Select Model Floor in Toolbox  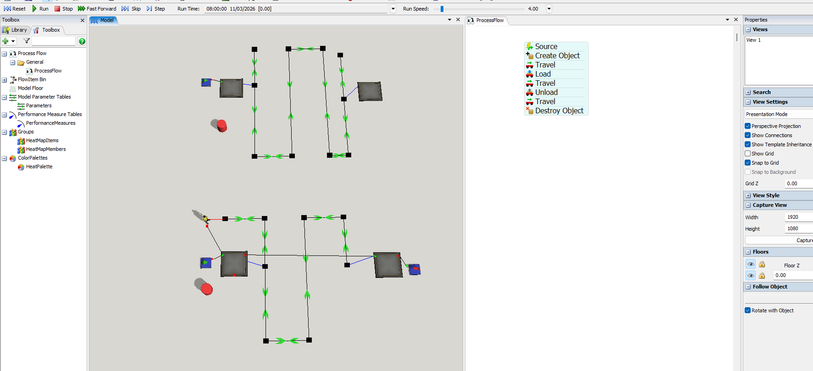click(30, 88)
